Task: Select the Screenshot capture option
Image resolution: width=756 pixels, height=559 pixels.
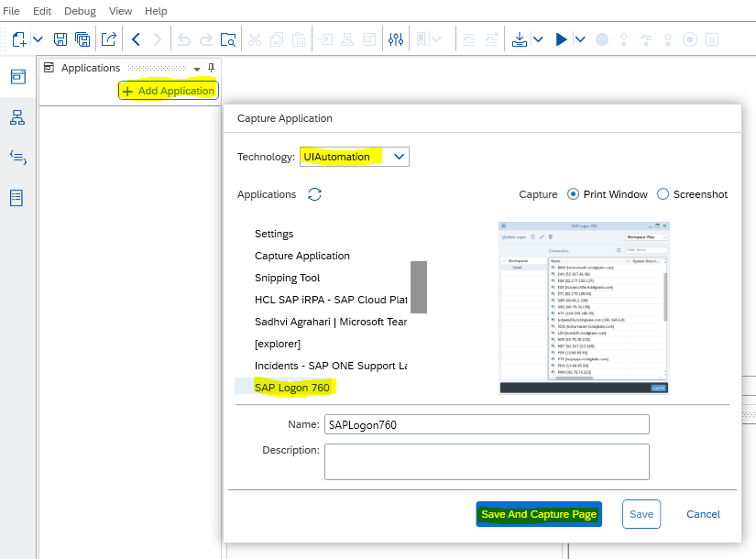Action: click(x=663, y=194)
